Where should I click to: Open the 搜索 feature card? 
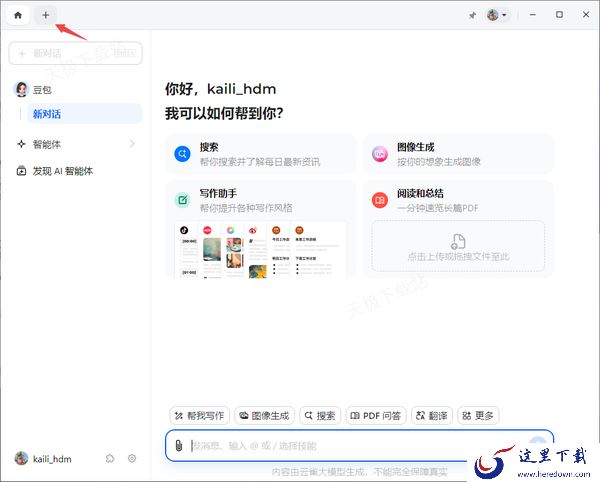262,154
